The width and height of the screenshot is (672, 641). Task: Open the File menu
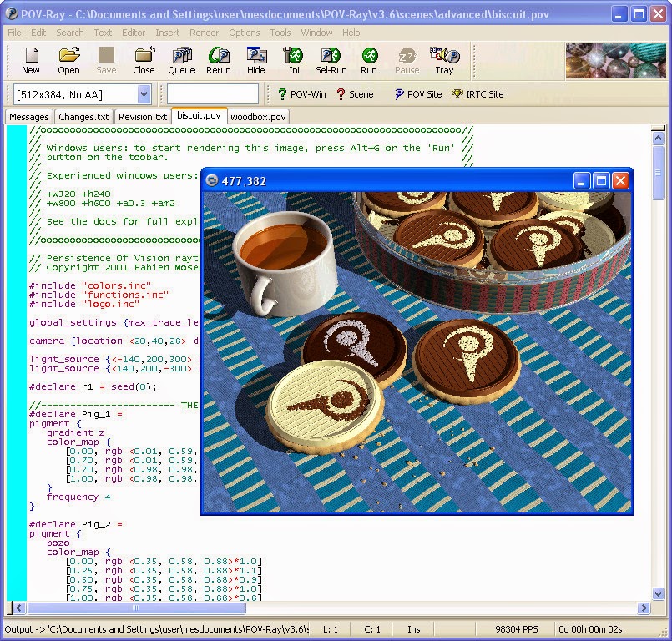point(14,33)
